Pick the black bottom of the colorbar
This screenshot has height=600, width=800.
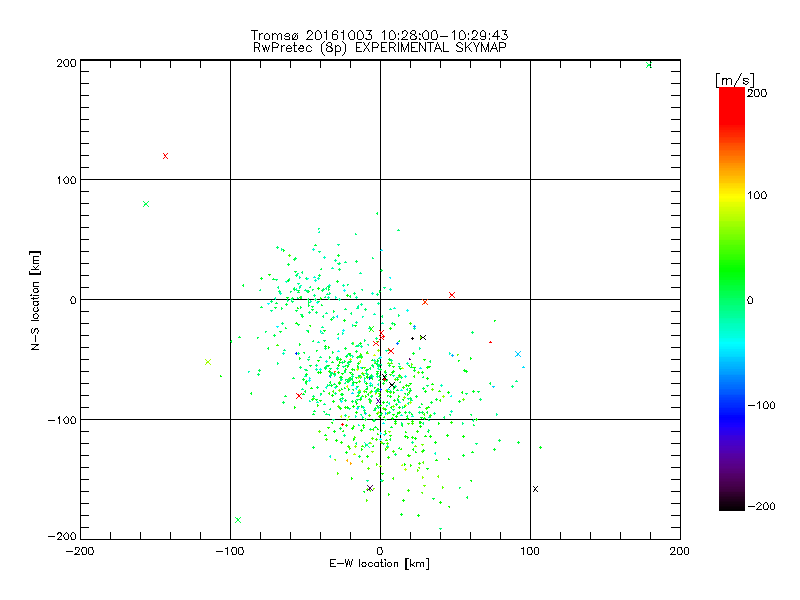tap(732, 504)
